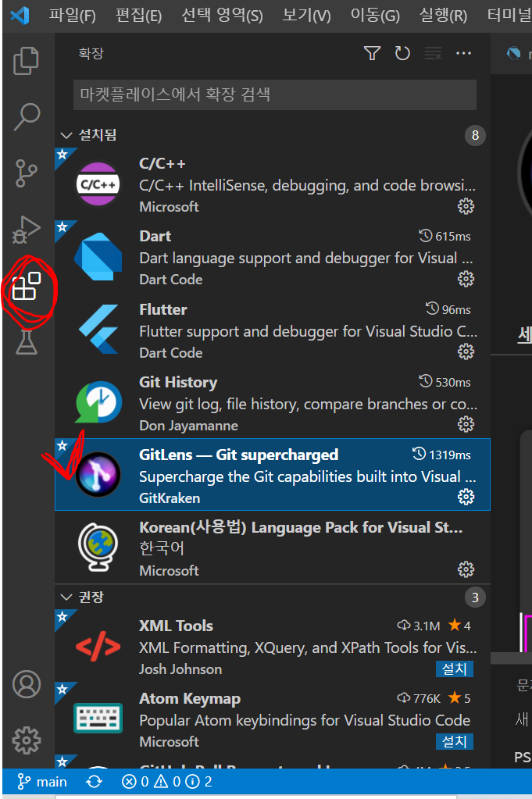Screen dimensions: 532x799
Task: Click the filter extensions funnel icon
Action: (372, 53)
